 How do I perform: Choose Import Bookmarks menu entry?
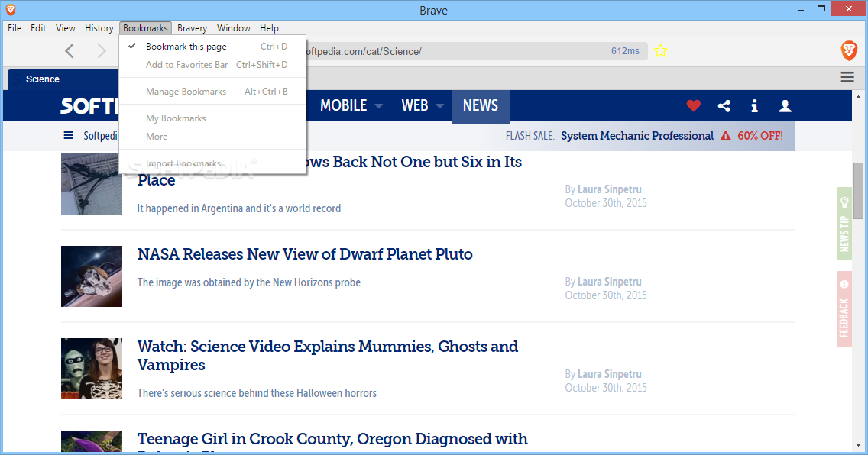[x=212, y=163]
